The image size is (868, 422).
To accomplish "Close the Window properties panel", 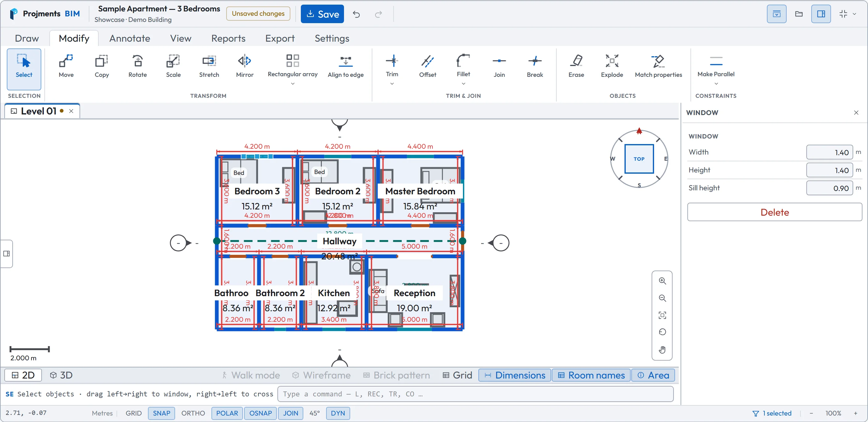I will 856,113.
